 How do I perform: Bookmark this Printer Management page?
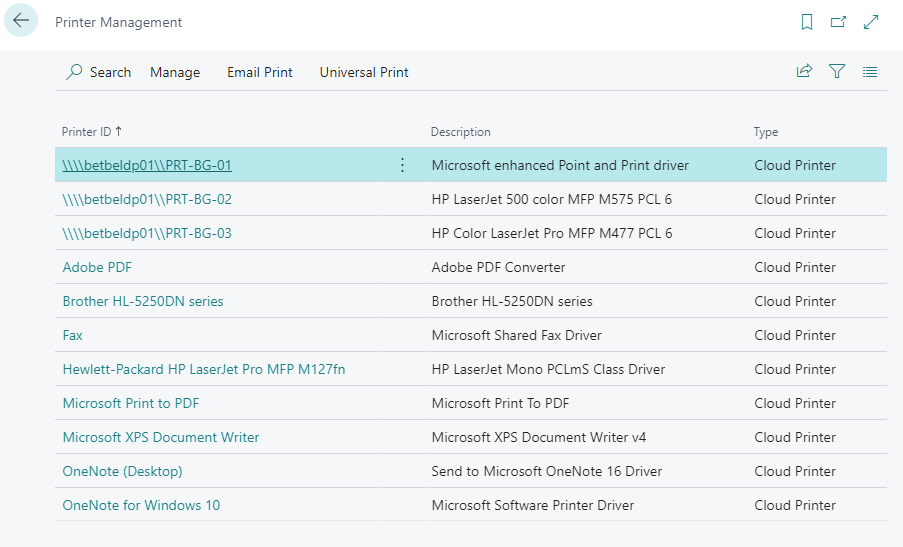807,22
